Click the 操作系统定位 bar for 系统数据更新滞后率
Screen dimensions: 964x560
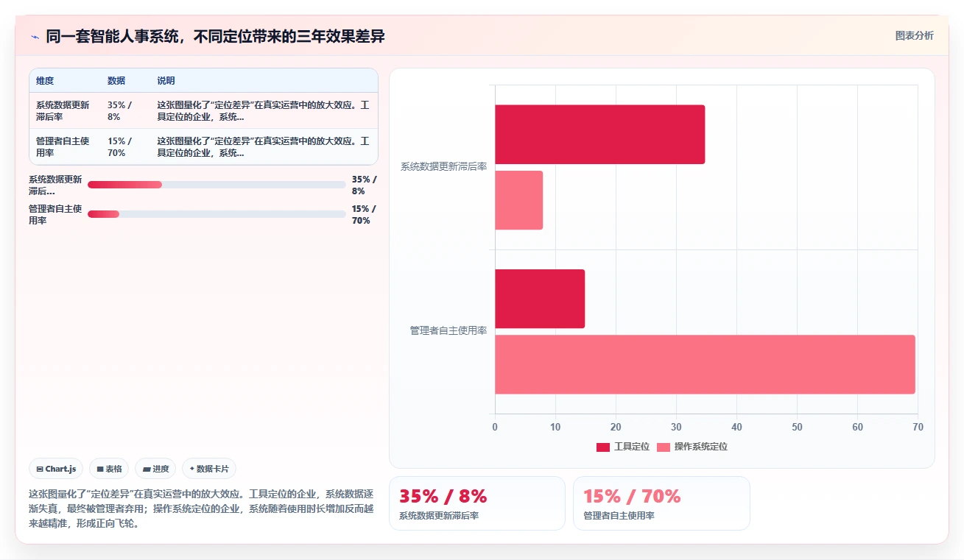(518, 200)
